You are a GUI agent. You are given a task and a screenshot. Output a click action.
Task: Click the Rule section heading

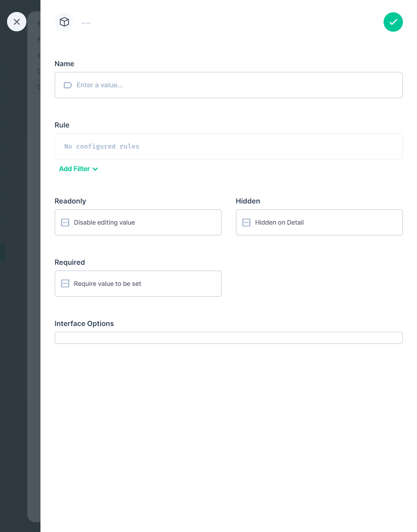(62, 125)
